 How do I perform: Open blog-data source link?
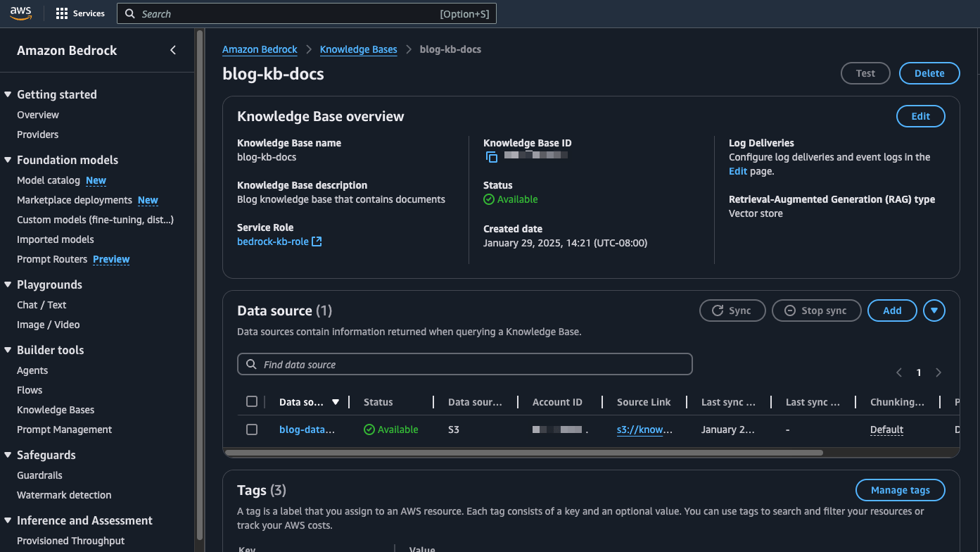(307, 429)
